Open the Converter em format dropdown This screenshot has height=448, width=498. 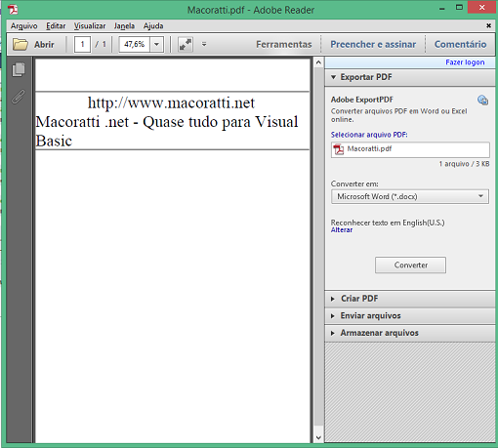(410, 196)
